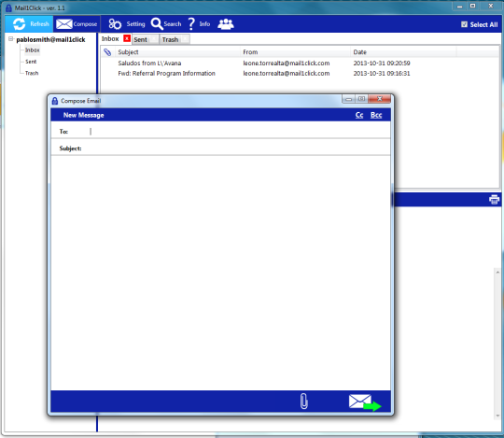The height and width of the screenshot is (438, 504).
Task: Click the Cc link in New Message
Action: coord(359,115)
